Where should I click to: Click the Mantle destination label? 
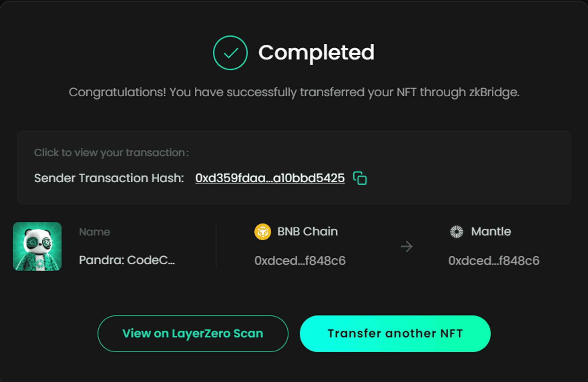tap(491, 232)
